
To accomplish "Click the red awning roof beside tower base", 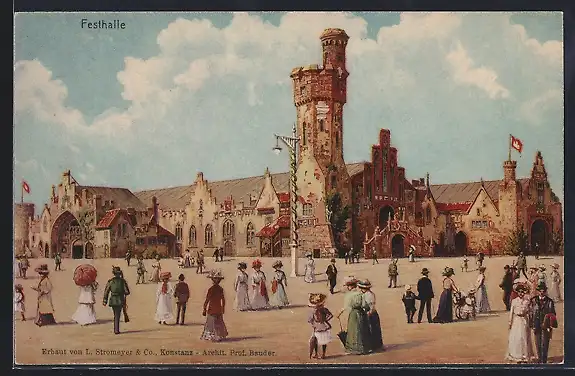I will [273, 227].
